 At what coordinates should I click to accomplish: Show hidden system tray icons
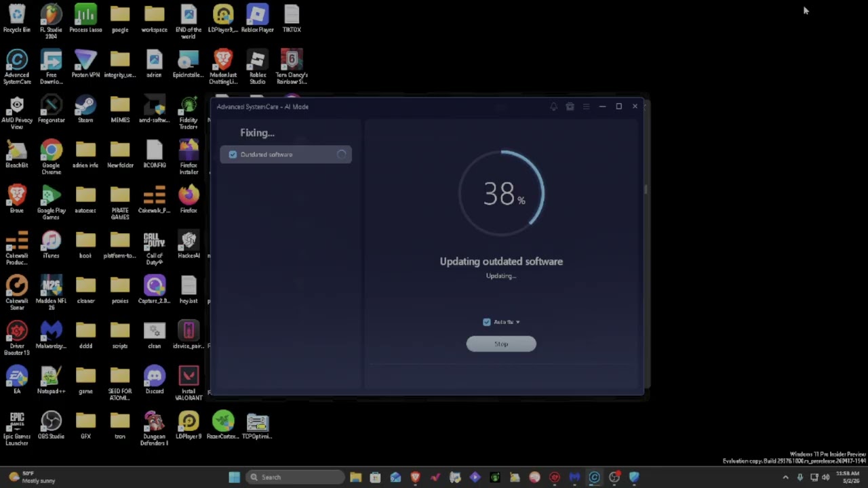tap(786, 477)
